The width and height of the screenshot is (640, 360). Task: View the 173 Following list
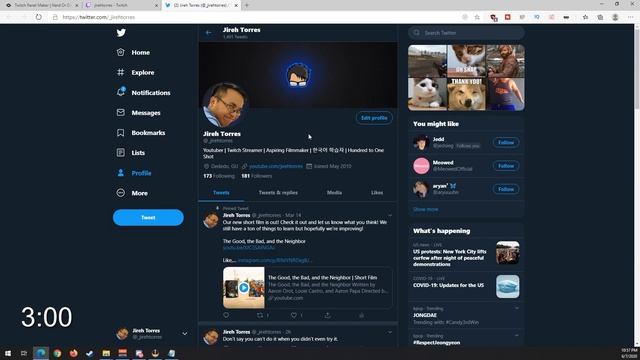tap(219, 176)
